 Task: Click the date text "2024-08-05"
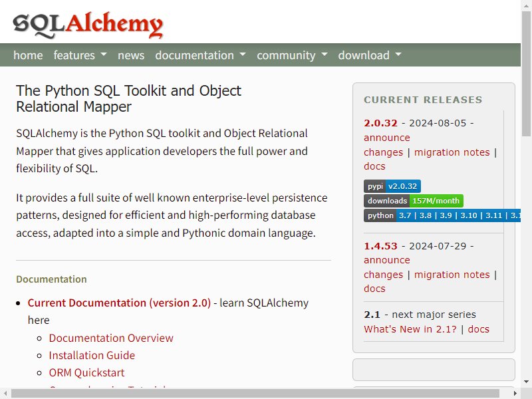click(x=438, y=123)
